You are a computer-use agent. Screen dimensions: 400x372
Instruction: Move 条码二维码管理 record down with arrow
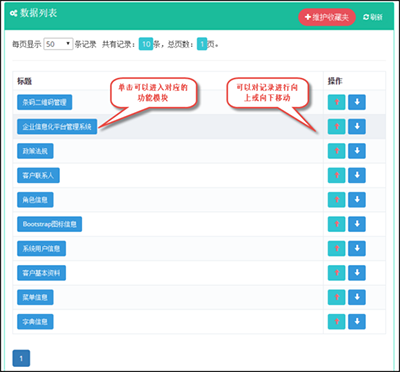click(x=357, y=102)
